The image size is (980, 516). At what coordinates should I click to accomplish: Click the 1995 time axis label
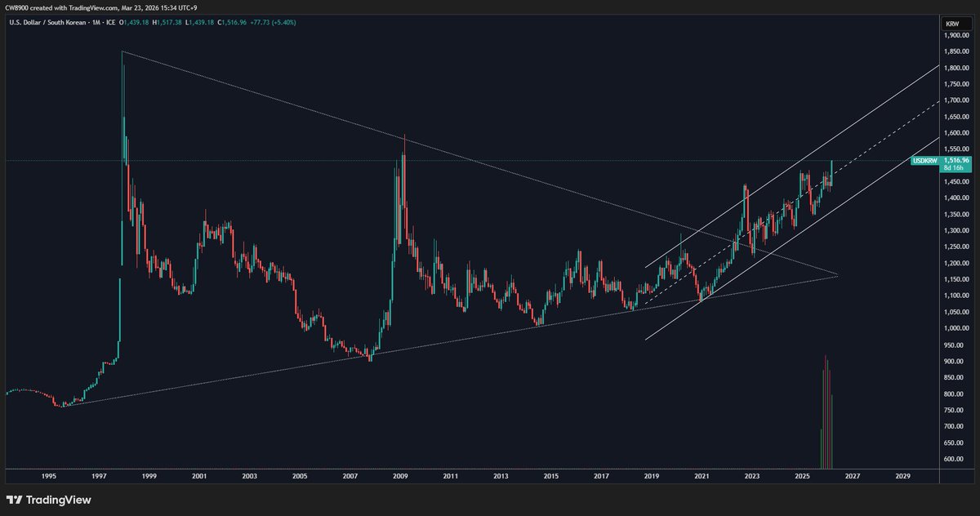[48, 475]
